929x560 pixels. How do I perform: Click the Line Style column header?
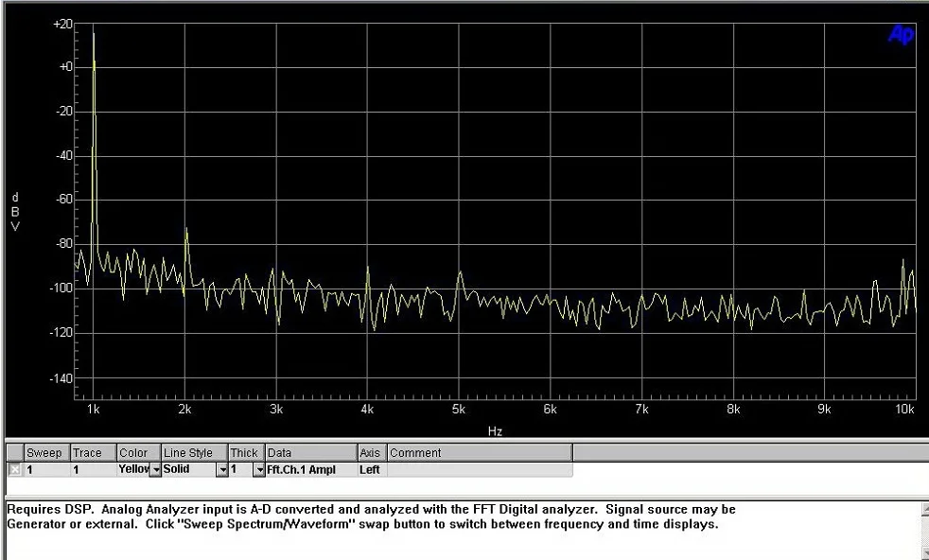195,453
